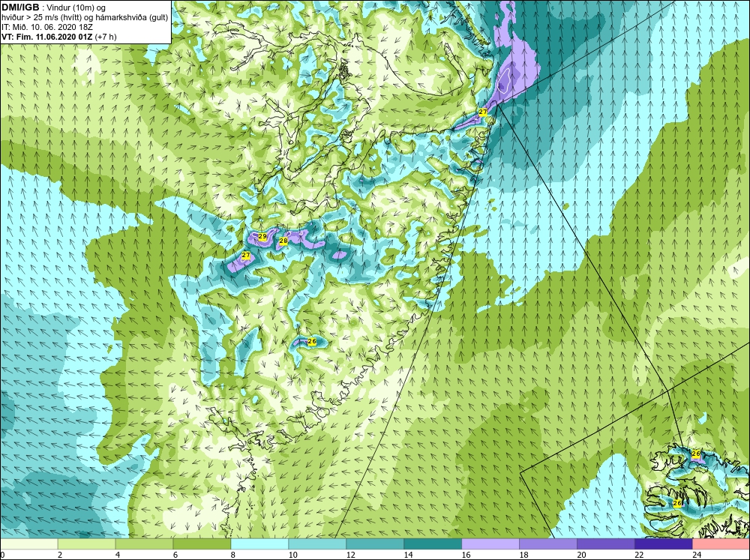Click the yellow gust label 29
The height and width of the screenshot is (560, 750).
(262, 236)
